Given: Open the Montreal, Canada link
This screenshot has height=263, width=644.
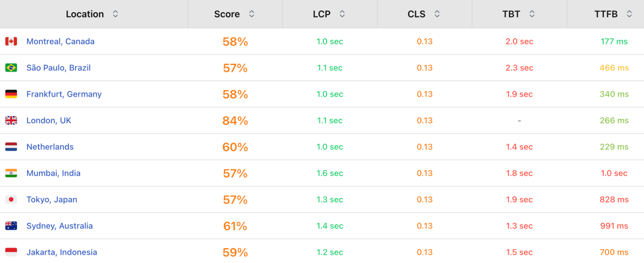Looking at the screenshot, I should pos(61,42).
